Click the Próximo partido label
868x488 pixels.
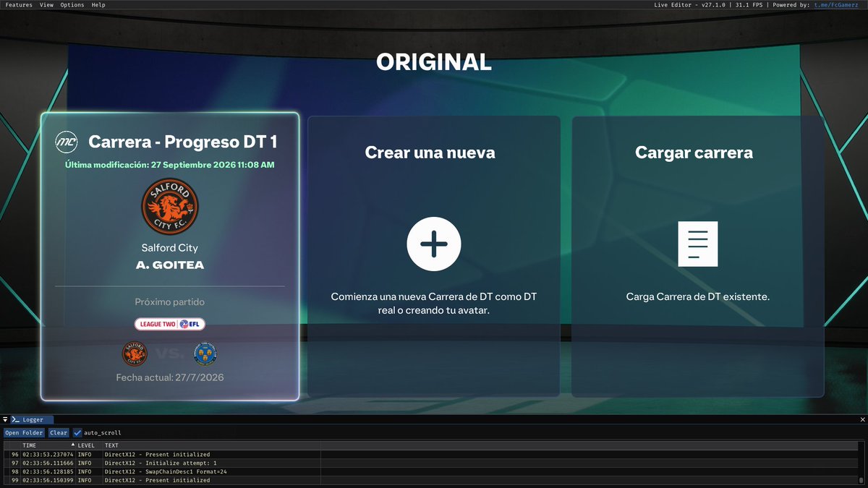pos(170,302)
